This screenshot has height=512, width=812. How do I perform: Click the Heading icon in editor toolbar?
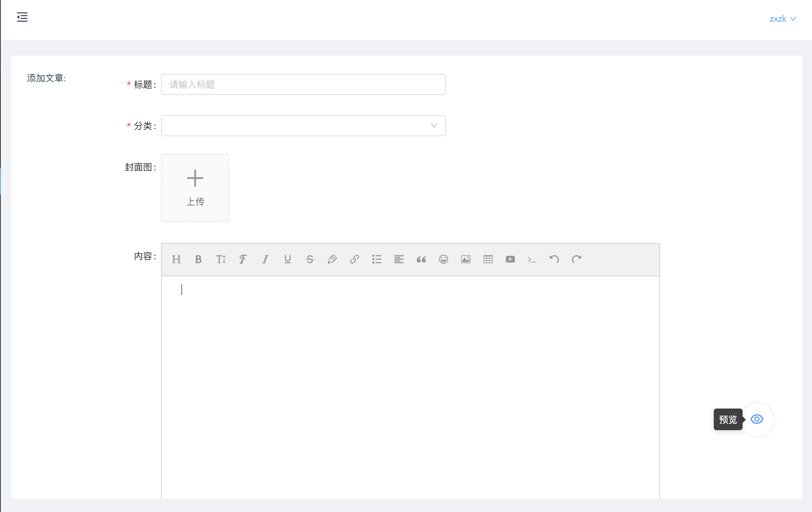[x=176, y=259]
